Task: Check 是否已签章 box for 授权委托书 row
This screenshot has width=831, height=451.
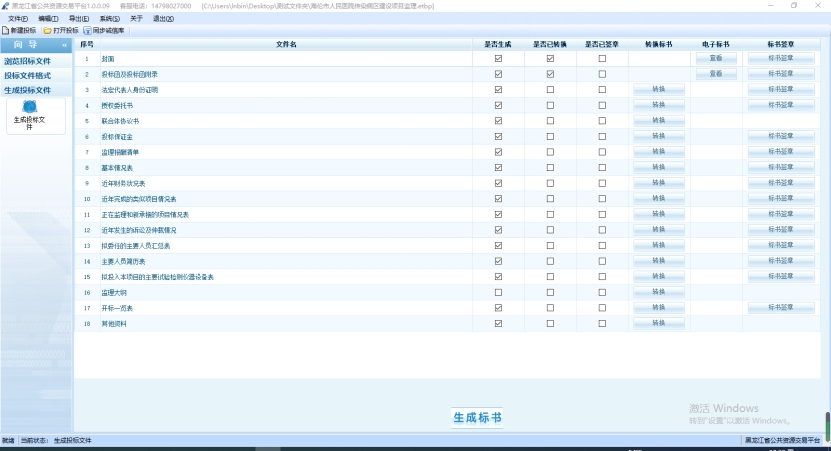Action: [602, 105]
